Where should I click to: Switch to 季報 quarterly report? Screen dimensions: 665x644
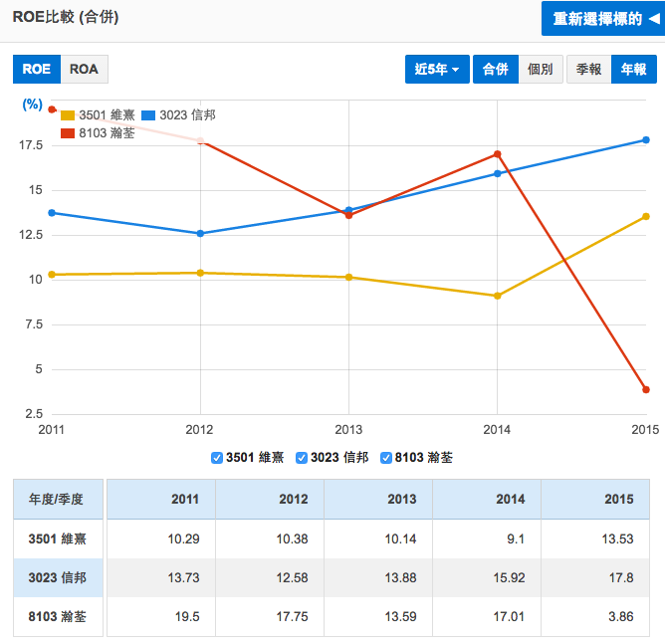(588, 70)
